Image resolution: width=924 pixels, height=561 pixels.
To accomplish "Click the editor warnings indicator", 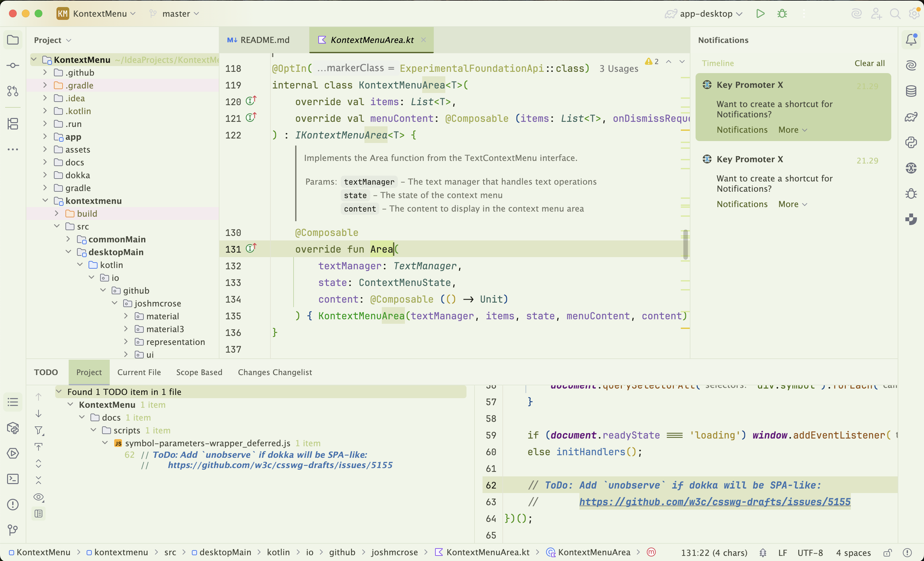I will [652, 62].
